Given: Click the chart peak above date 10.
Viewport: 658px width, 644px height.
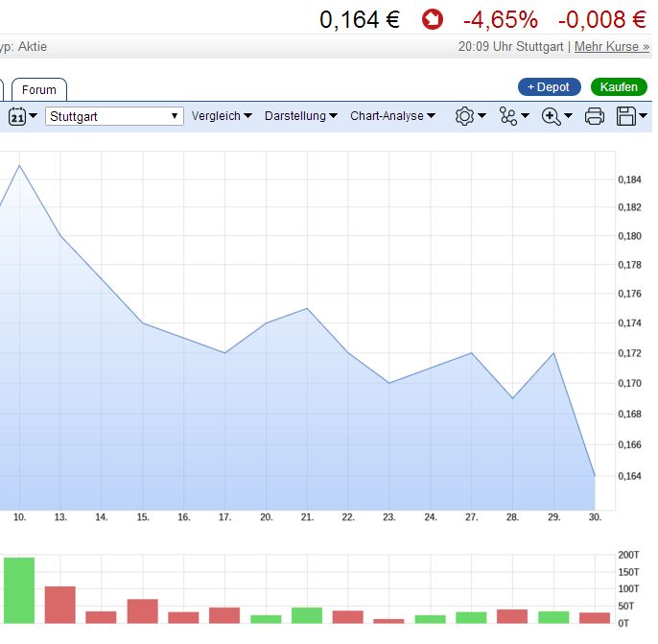Looking at the screenshot, I should click(20, 166).
